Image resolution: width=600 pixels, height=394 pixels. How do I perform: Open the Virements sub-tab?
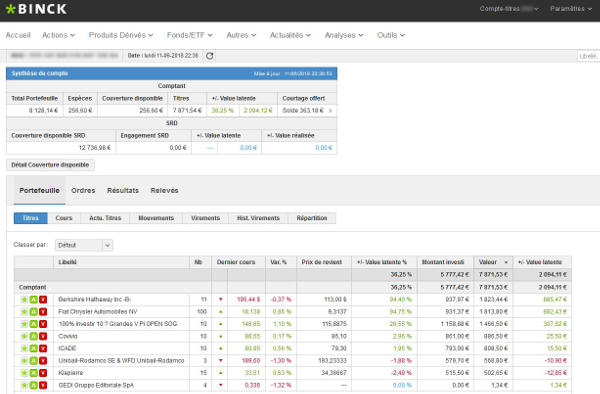(x=205, y=218)
